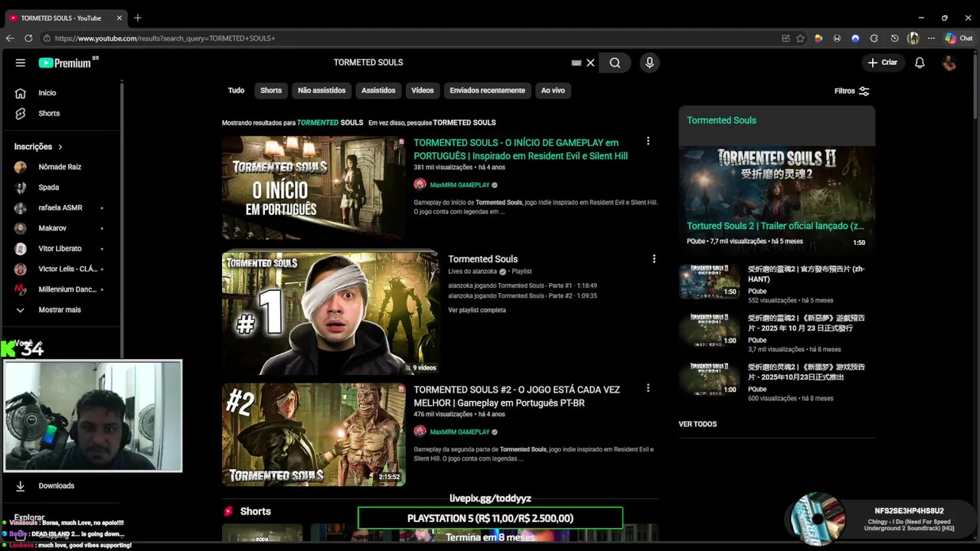Open more options for TORMENTED SOULS #2 video
Image resolution: width=980 pixels, height=551 pixels.
coord(648,388)
